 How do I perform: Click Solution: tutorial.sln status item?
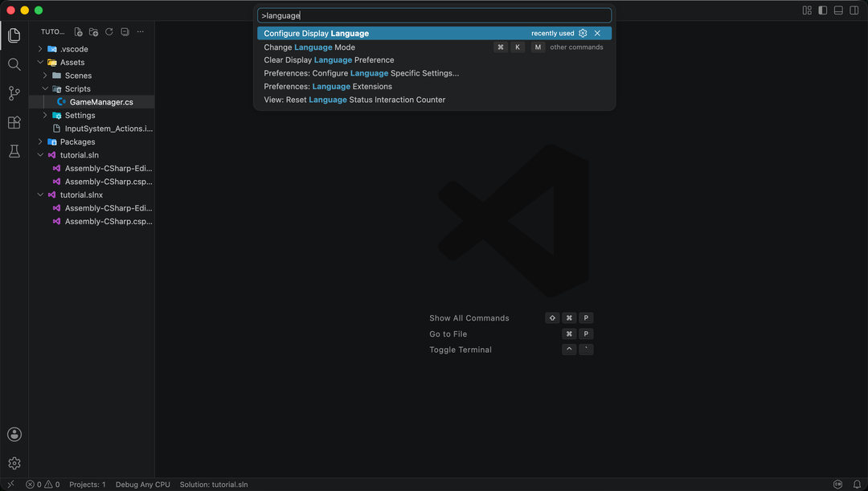[x=214, y=485]
